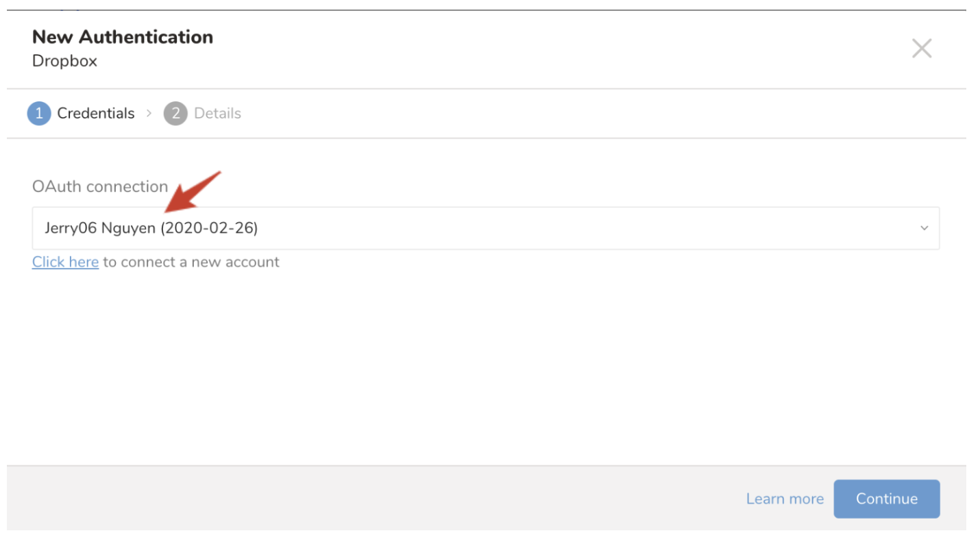Click the New Authentication title
Viewport: 980px width, 544px height.
(x=123, y=37)
